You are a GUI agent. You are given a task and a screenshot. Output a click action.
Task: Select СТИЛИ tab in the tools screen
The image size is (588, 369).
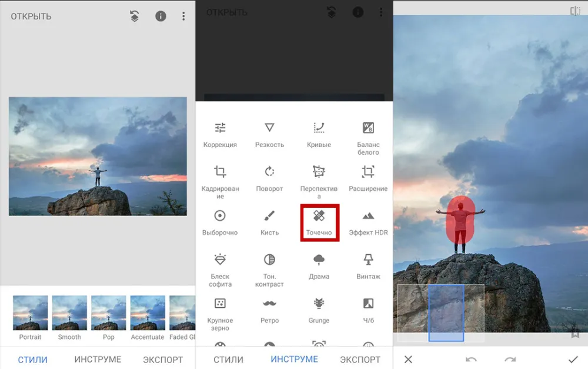pos(228,360)
